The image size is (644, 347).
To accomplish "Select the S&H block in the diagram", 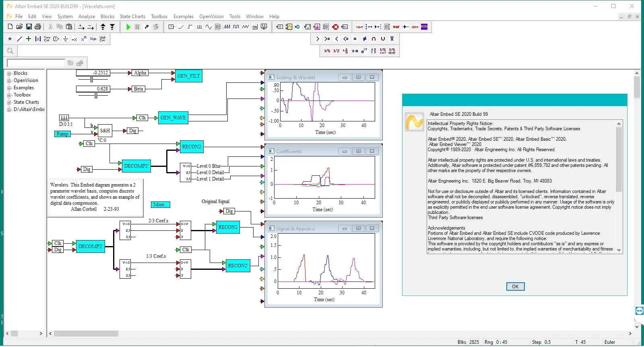I will coord(105,131).
